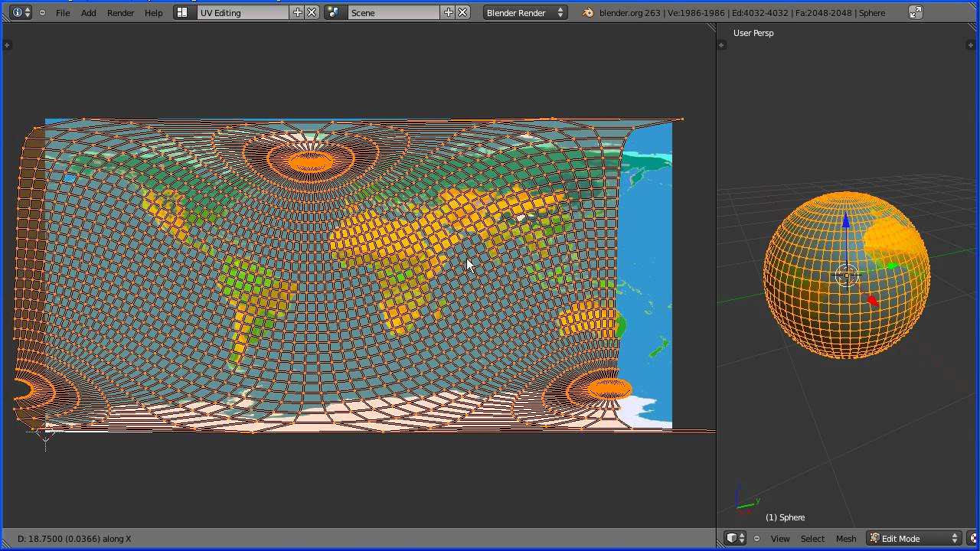
Task: Open the Mesh menu in 3D viewport
Action: (x=846, y=538)
